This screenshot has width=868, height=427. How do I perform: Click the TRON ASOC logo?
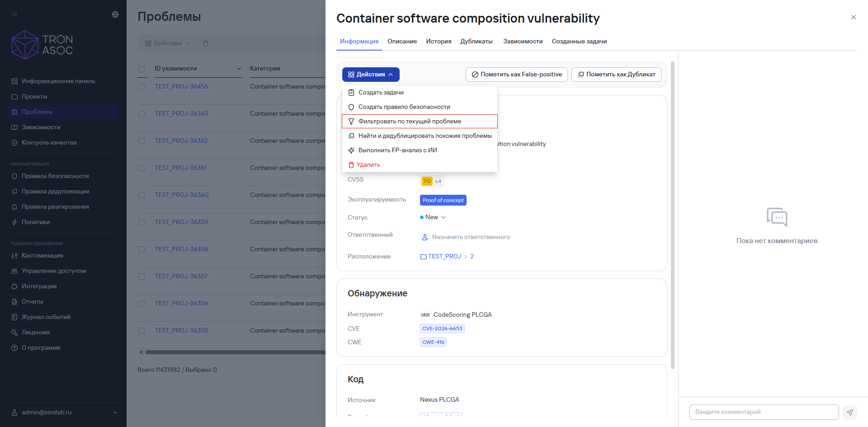tap(42, 45)
